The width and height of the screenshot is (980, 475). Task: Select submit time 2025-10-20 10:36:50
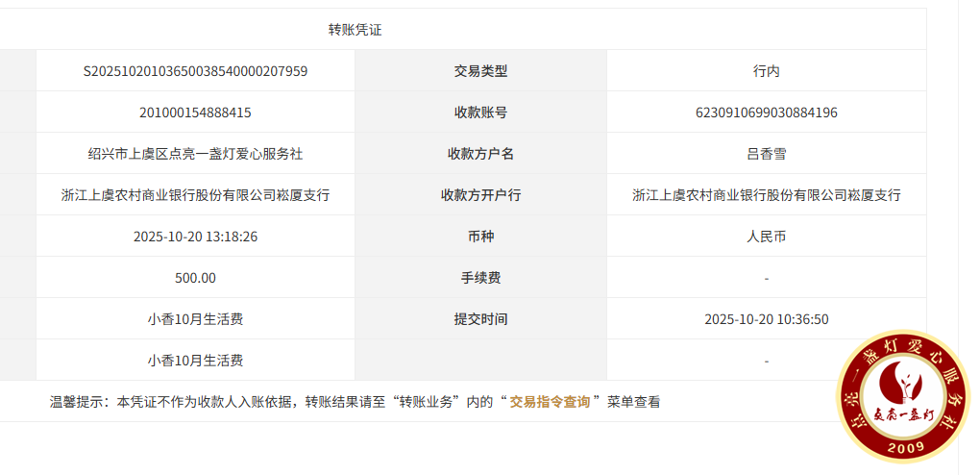(x=766, y=319)
